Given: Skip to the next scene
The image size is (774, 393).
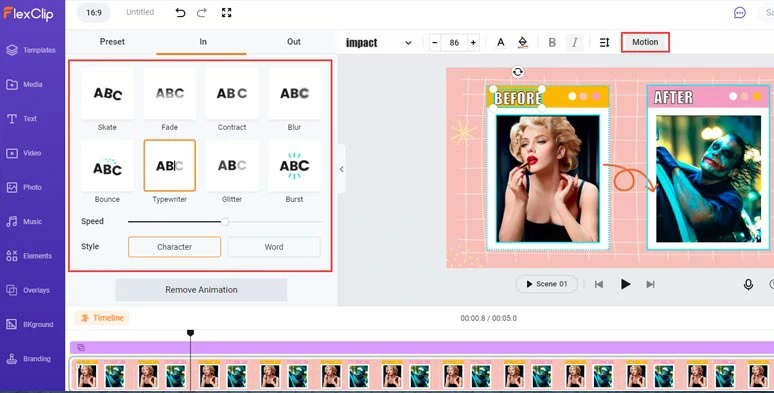Looking at the screenshot, I should click(651, 284).
